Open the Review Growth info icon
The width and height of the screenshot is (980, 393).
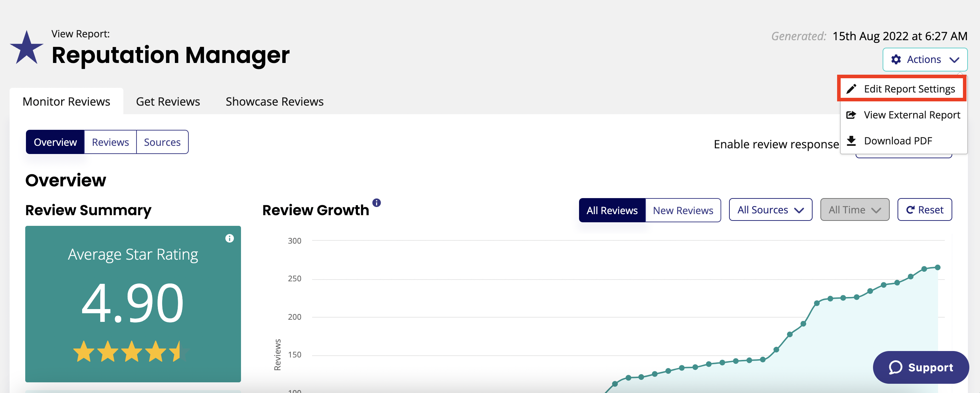coord(377,203)
